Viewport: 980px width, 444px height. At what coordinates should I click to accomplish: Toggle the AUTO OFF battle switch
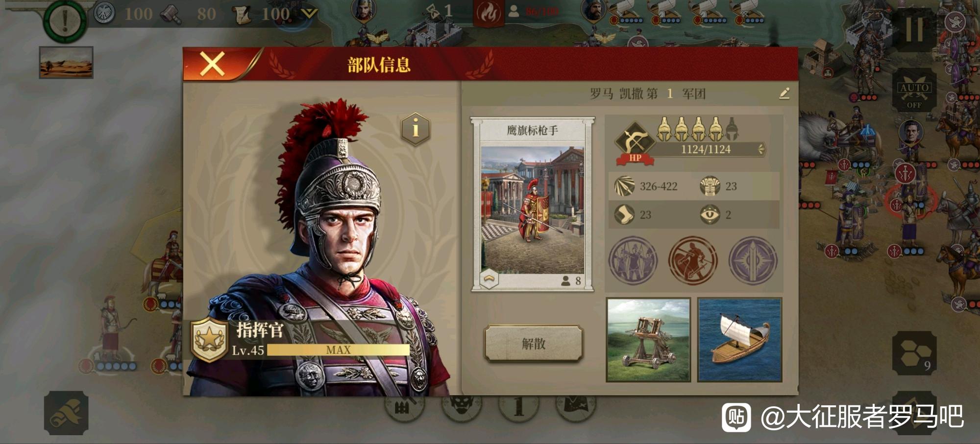pos(914,92)
